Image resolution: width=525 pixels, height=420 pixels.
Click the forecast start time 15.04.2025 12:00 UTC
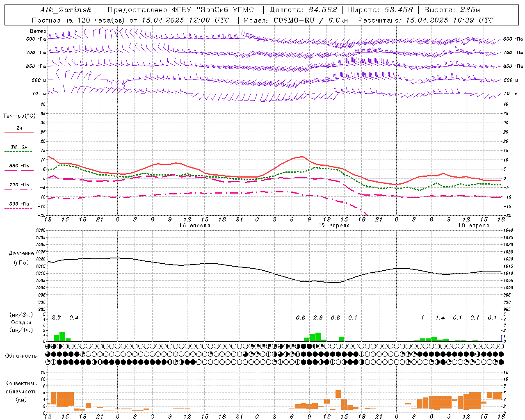tap(185, 20)
